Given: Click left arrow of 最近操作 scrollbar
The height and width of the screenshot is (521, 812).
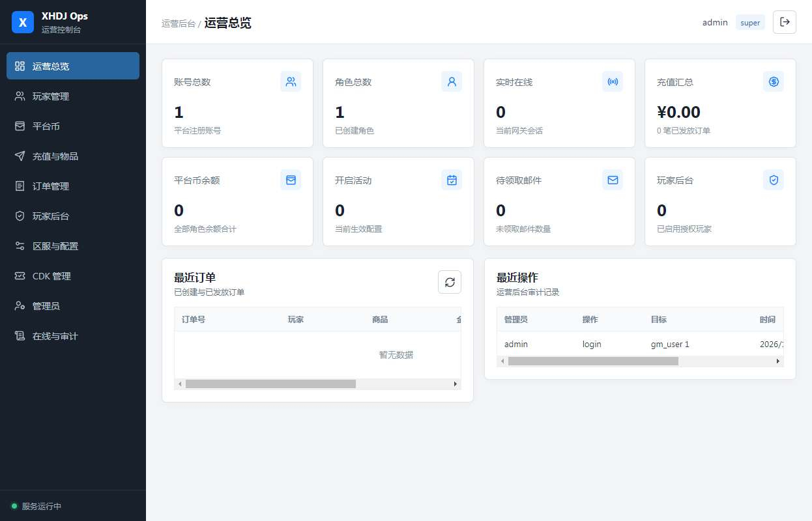Looking at the screenshot, I should coord(502,361).
